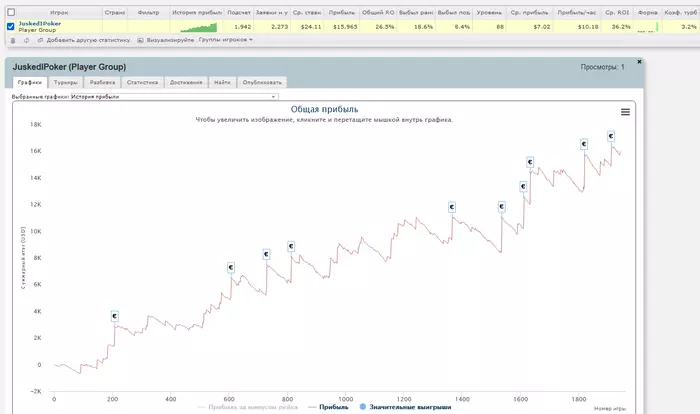Sort by the Уровень column header
Screen dimensions: 700x414
point(489,13)
